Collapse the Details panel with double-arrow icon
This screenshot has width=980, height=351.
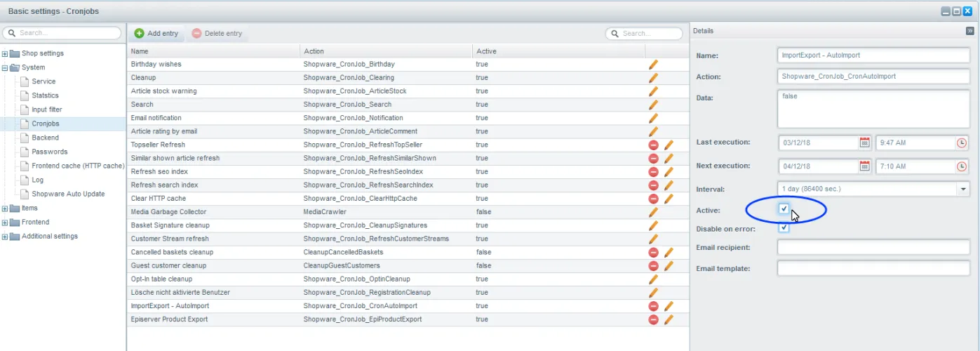[970, 31]
